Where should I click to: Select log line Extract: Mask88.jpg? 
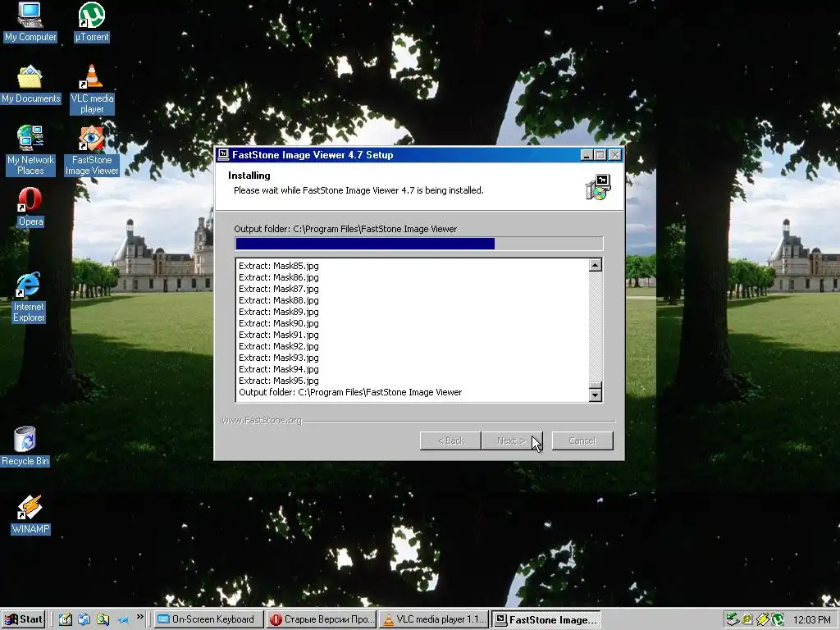[x=279, y=300]
